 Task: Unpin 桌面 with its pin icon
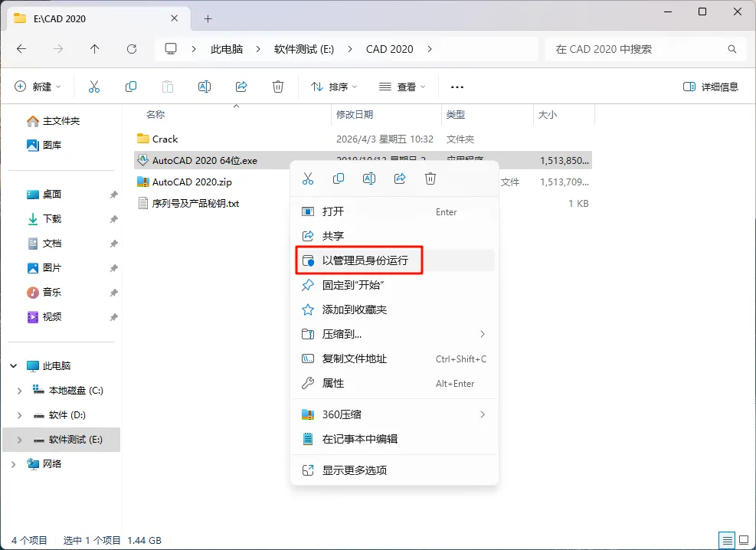pos(114,195)
